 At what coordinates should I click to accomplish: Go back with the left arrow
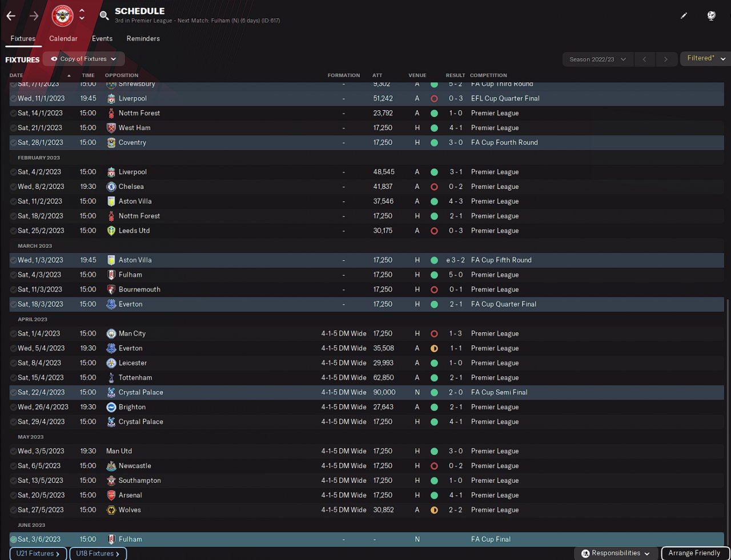[x=11, y=16]
